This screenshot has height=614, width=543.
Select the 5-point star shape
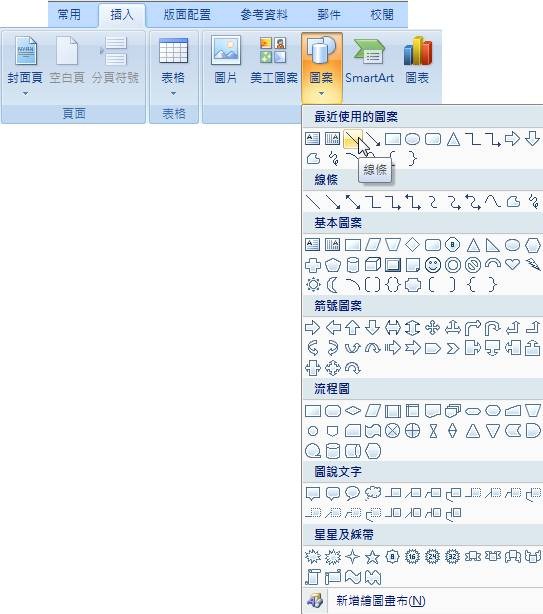pyautogui.click(x=372, y=556)
